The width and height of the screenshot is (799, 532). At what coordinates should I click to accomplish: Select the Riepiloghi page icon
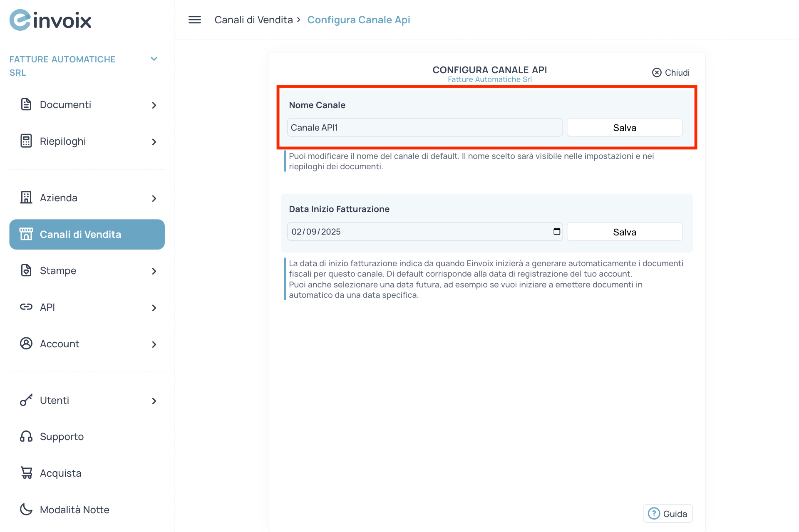[26, 141]
